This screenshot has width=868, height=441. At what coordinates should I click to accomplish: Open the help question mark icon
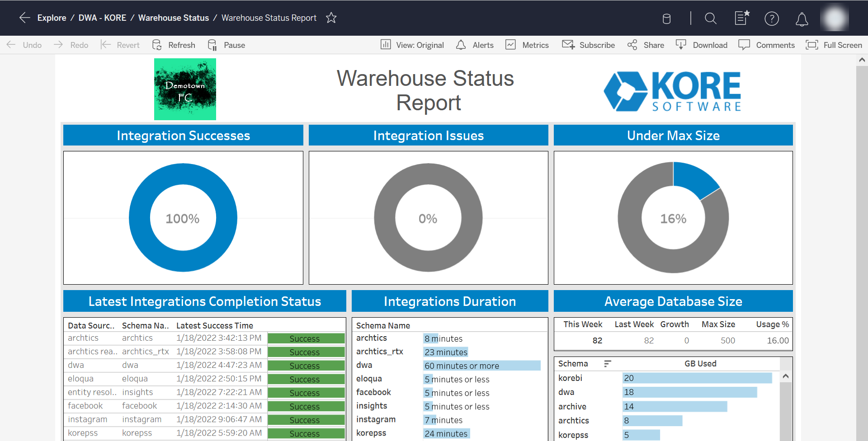772,19
